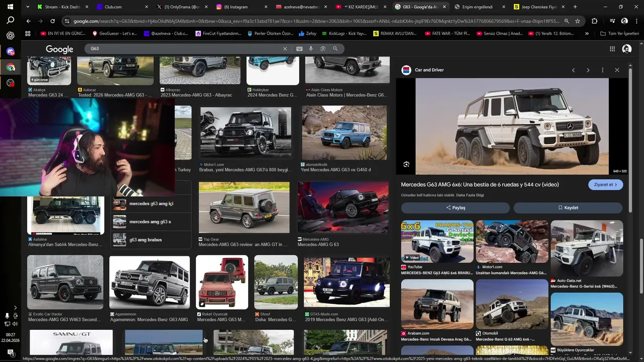Open Windows search in the taskbar
644x362 pixels.
pyautogui.click(x=10, y=21)
